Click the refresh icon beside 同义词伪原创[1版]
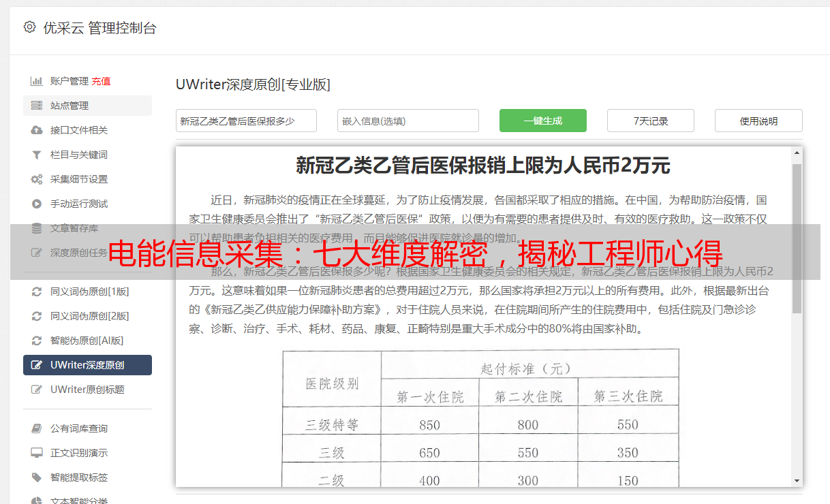This screenshot has height=504, width=830. [37, 292]
